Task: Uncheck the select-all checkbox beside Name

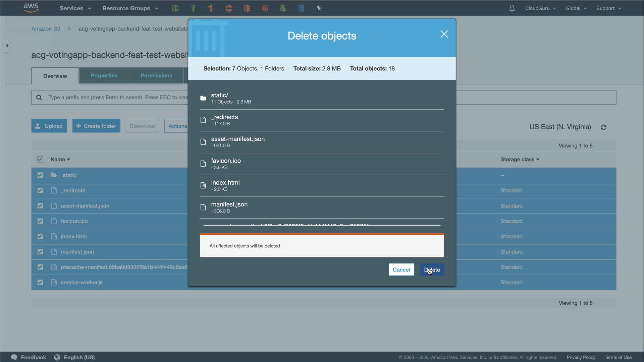Action: tap(40, 160)
